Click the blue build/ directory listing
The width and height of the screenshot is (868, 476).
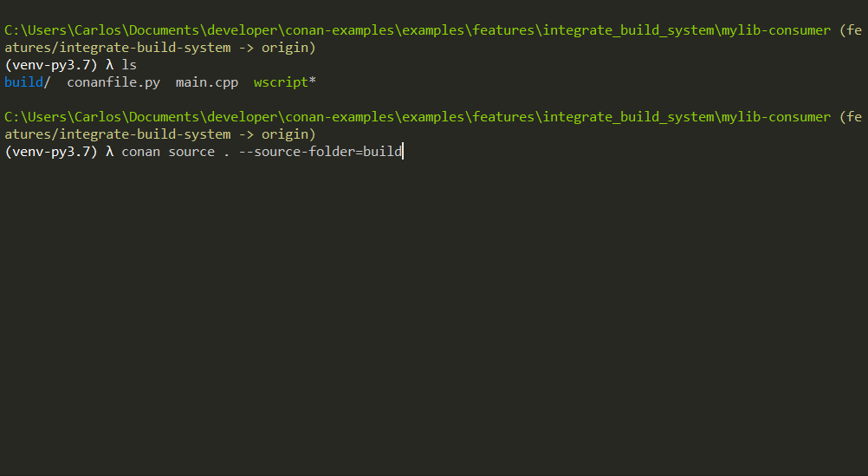[x=27, y=82]
